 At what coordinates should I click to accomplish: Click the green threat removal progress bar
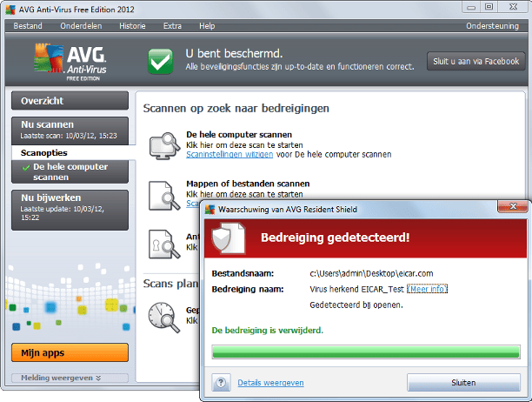[x=366, y=352]
